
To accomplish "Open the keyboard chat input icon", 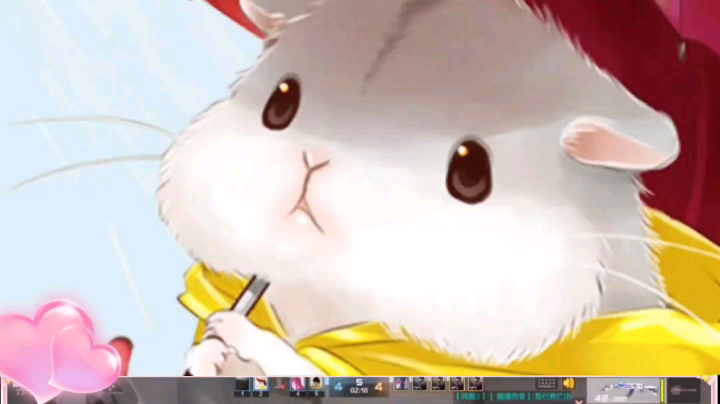I will click(546, 383).
